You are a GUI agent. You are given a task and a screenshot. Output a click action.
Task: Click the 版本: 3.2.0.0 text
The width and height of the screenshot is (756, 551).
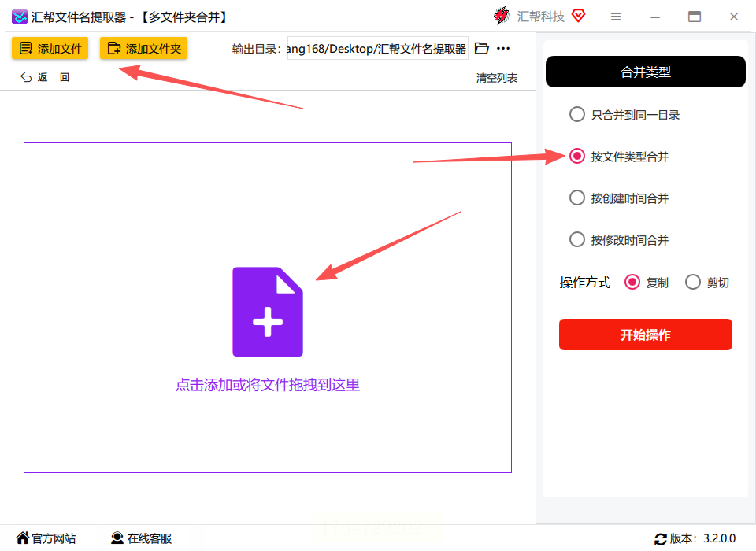click(x=702, y=538)
